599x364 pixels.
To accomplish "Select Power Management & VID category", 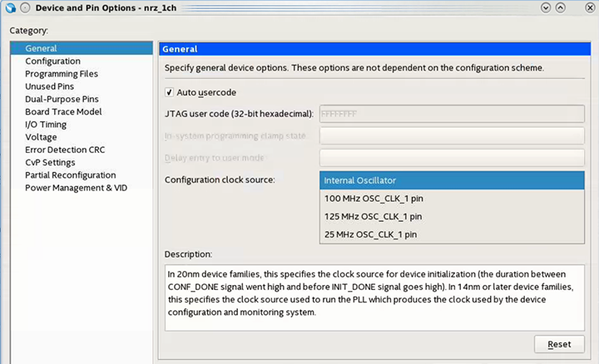I will point(76,188).
